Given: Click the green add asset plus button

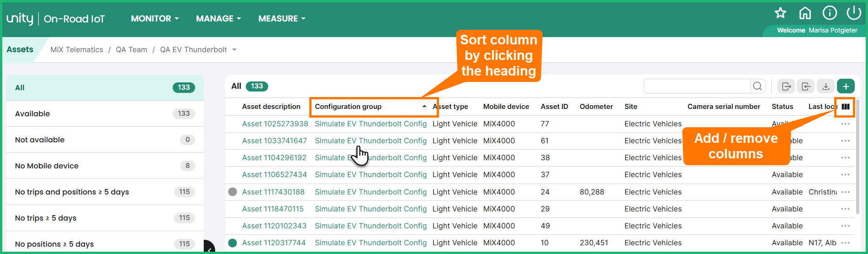Looking at the screenshot, I should (846, 86).
